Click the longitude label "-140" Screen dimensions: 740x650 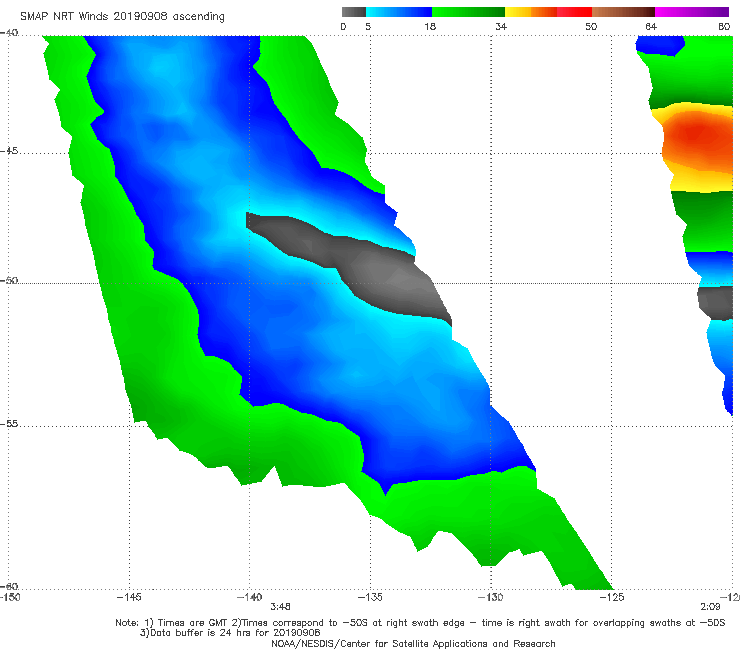pyautogui.click(x=249, y=597)
